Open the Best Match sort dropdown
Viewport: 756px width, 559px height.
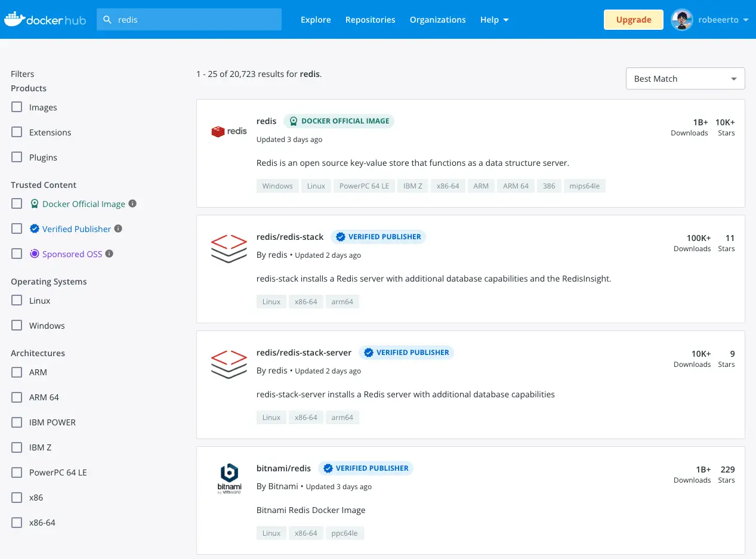point(685,79)
